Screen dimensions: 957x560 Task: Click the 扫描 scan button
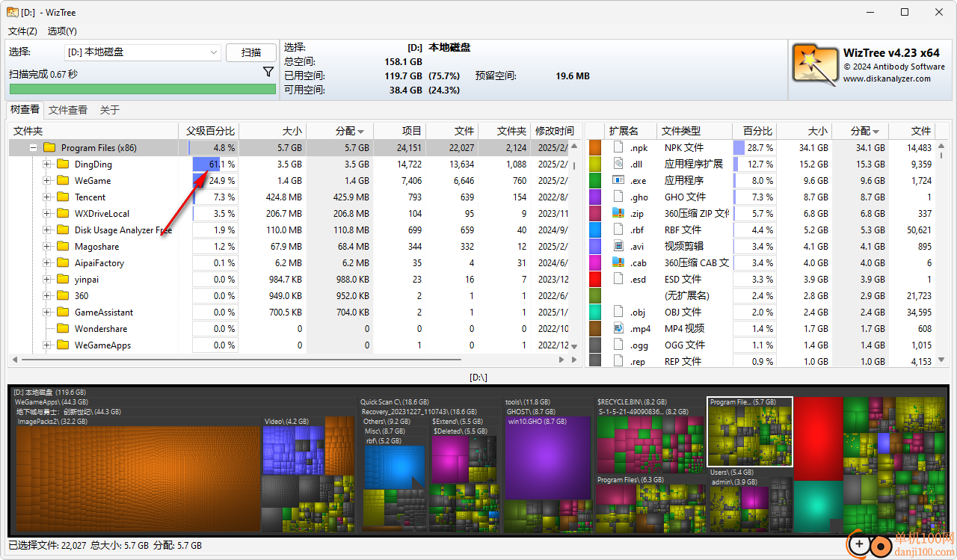click(251, 52)
